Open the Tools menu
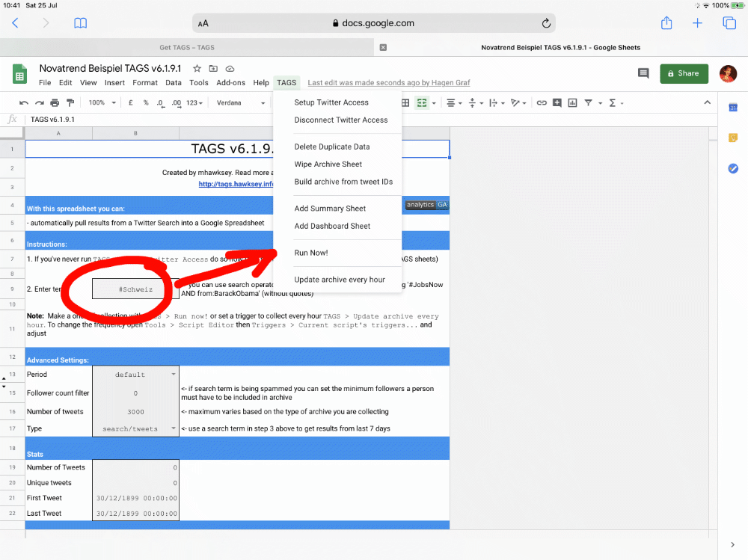 coord(198,82)
